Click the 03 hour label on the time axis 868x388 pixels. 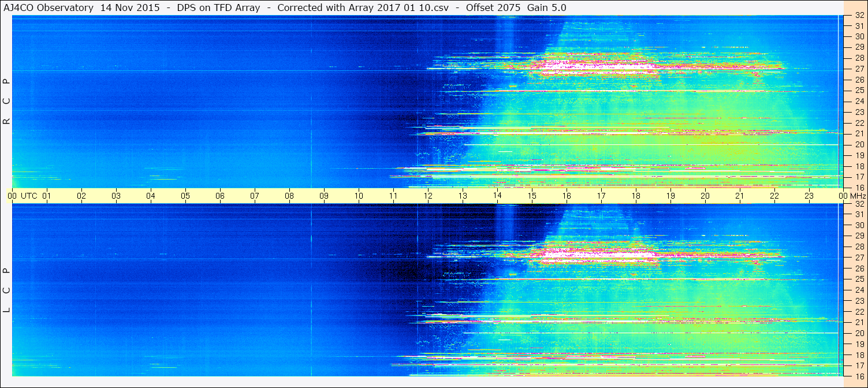(116, 196)
